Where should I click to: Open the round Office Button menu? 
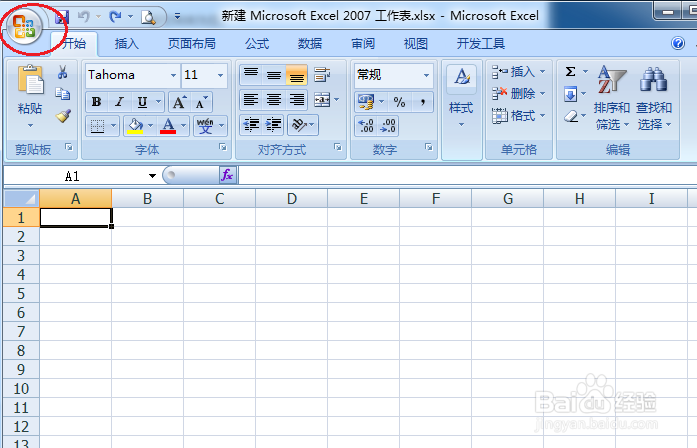[24, 28]
